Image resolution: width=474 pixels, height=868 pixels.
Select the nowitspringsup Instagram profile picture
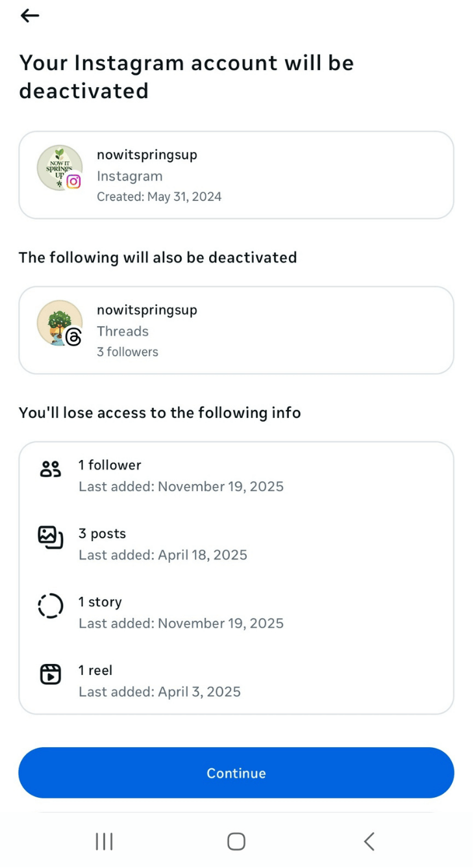[57, 166]
